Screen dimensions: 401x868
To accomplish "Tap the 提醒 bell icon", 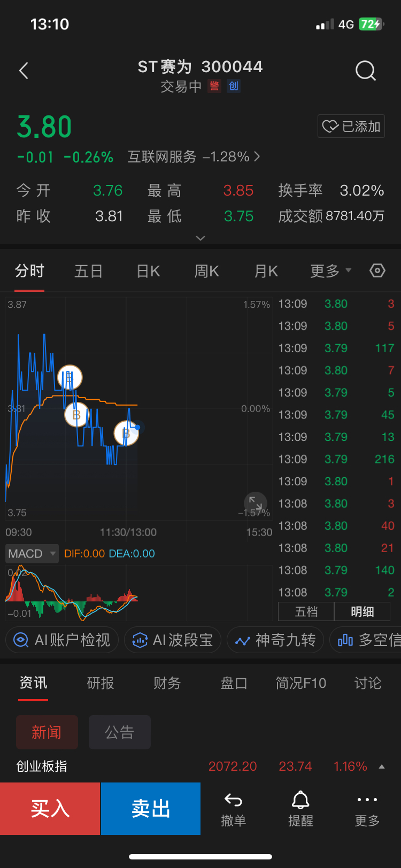I will (x=300, y=809).
